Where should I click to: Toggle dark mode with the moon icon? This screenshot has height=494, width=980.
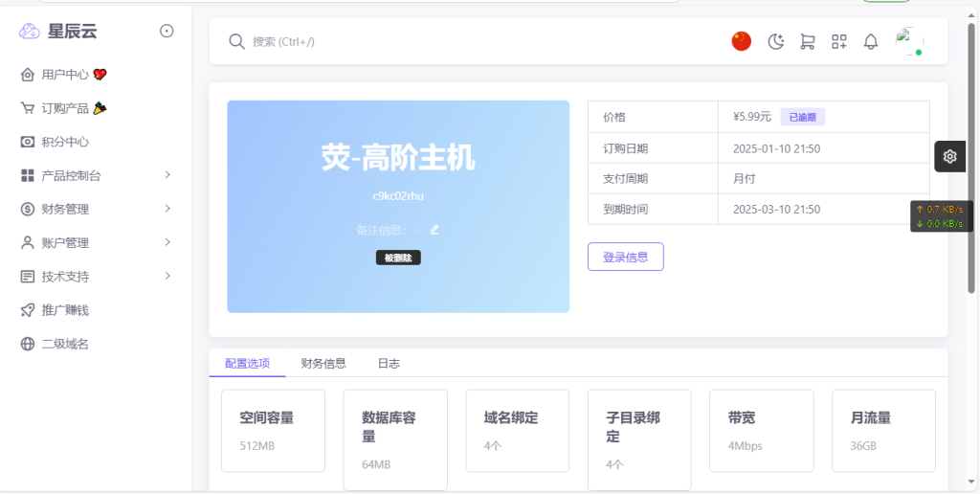(x=776, y=41)
